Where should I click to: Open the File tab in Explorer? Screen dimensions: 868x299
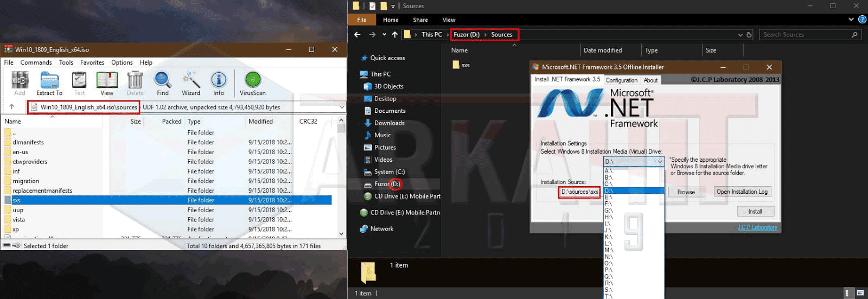pyautogui.click(x=362, y=20)
